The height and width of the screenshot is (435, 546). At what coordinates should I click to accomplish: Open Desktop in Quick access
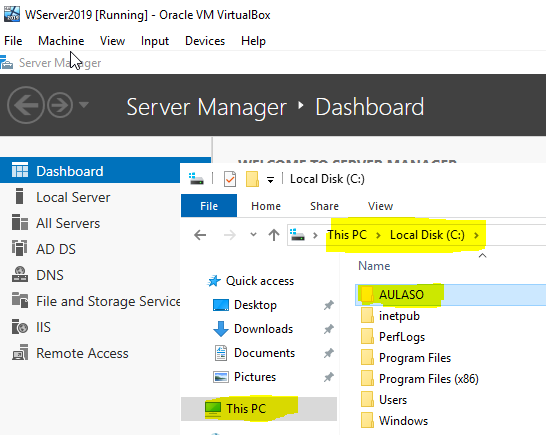pyautogui.click(x=255, y=305)
